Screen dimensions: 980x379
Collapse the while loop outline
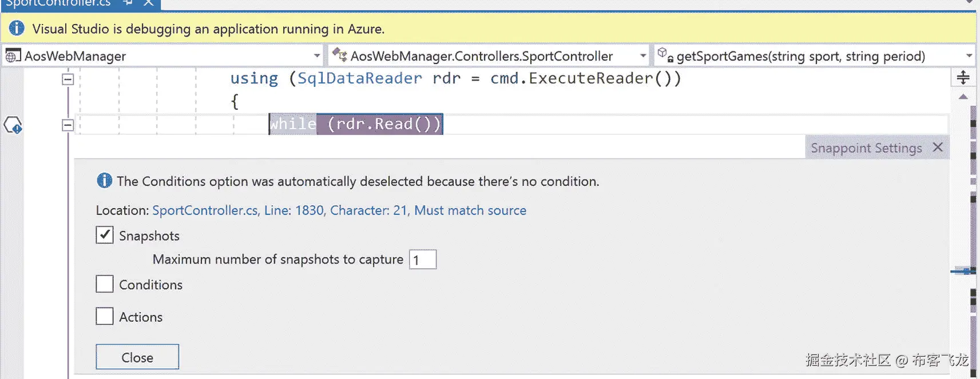[x=68, y=125]
